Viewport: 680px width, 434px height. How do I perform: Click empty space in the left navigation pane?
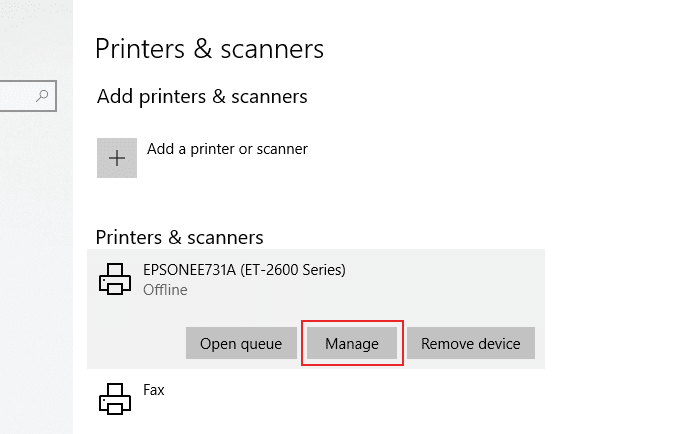[35, 260]
